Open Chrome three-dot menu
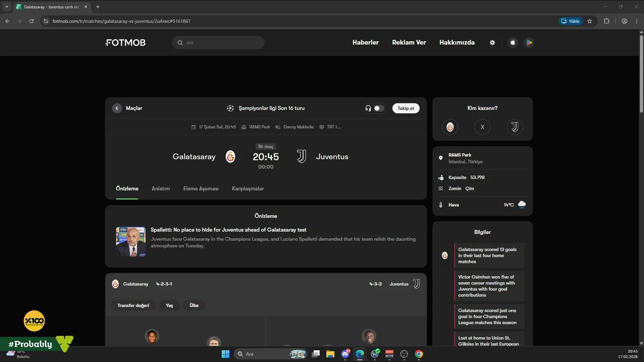 point(636,21)
